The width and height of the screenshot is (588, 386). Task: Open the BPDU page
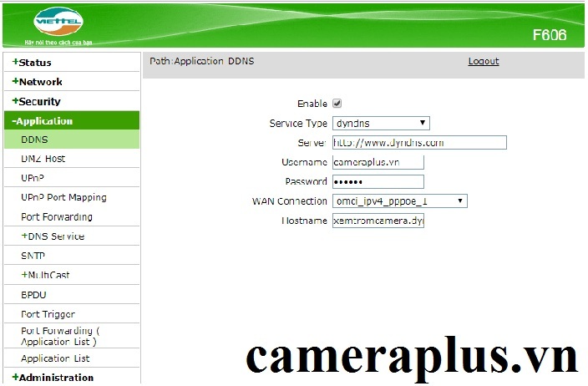[x=33, y=295]
